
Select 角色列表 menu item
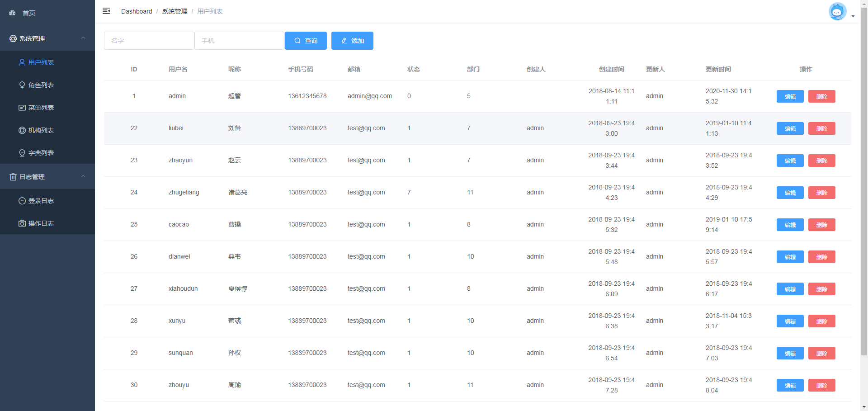[x=47, y=85]
